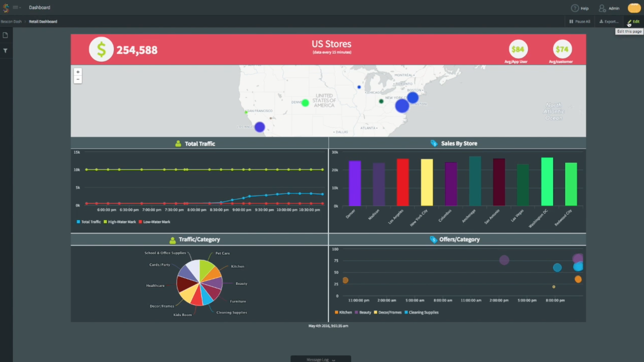Open the hamburger menu dropdown
Screen dimensions: 644x362
tap(16, 8)
